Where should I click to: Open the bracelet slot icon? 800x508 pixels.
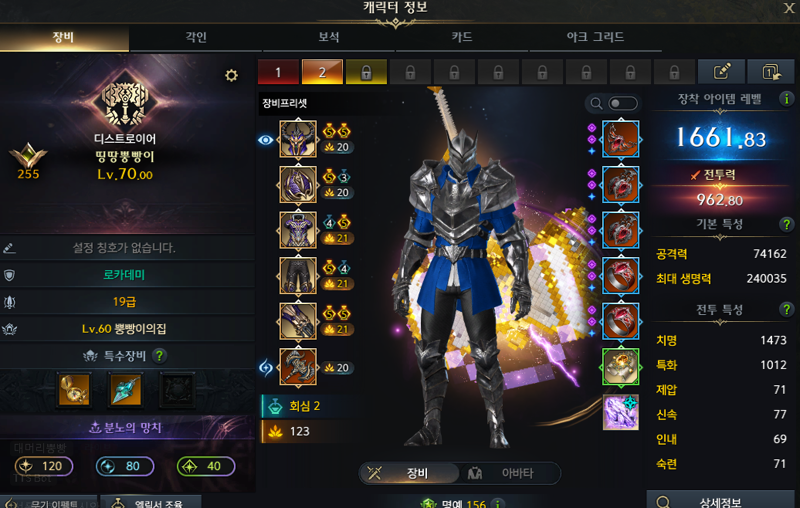click(x=620, y=412)
